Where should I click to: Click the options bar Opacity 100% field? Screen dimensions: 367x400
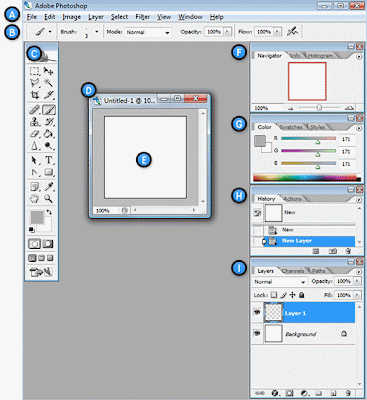tap(214, 32)
